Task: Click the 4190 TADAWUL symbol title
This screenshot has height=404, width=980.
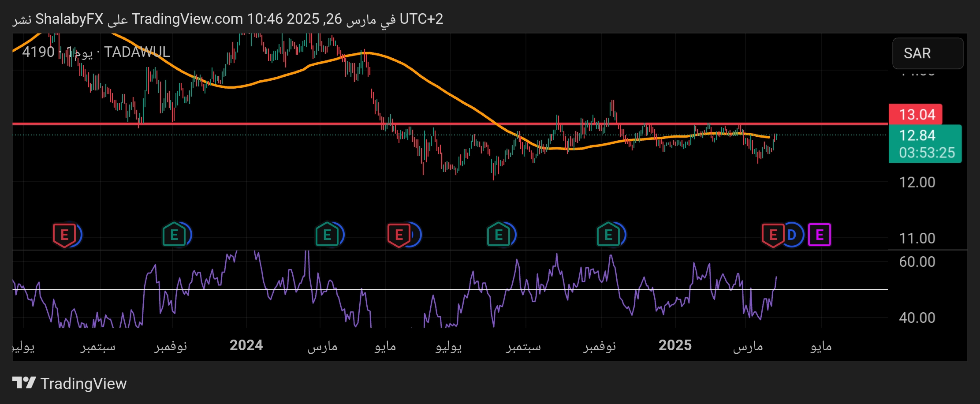Action: click(96, 52)
